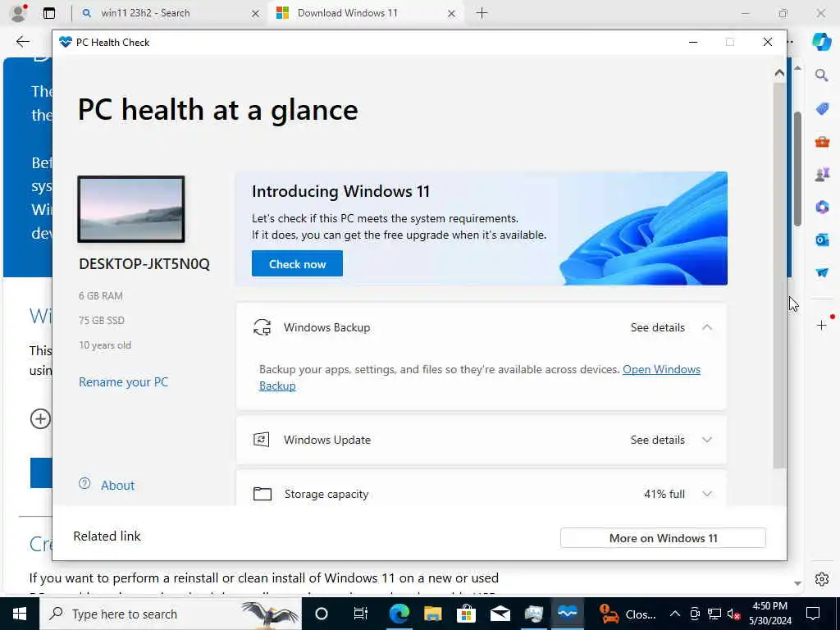This screenshot has width=840, height=630.
Task: Click the Meet Now camera tray icon
Action: [x=695, y=614]
